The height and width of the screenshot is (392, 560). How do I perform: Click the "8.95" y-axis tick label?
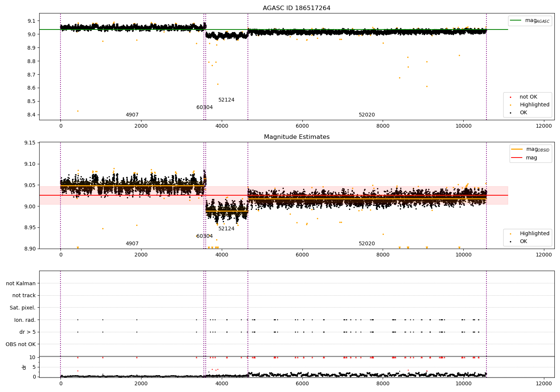(x=30, y=228)
